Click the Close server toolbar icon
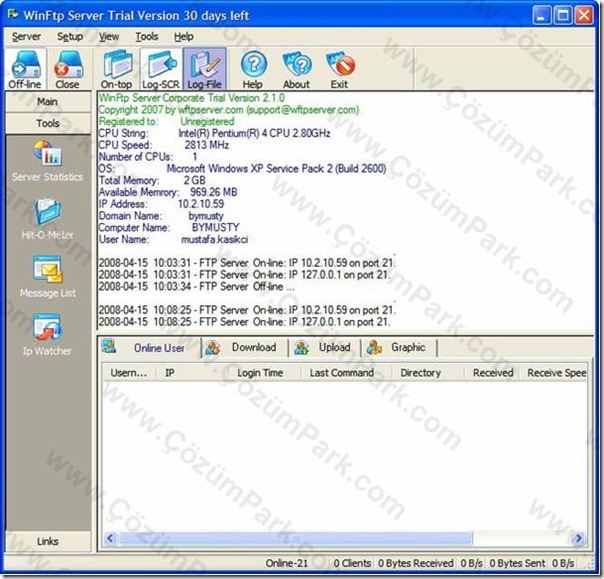 tap(68, 69)
